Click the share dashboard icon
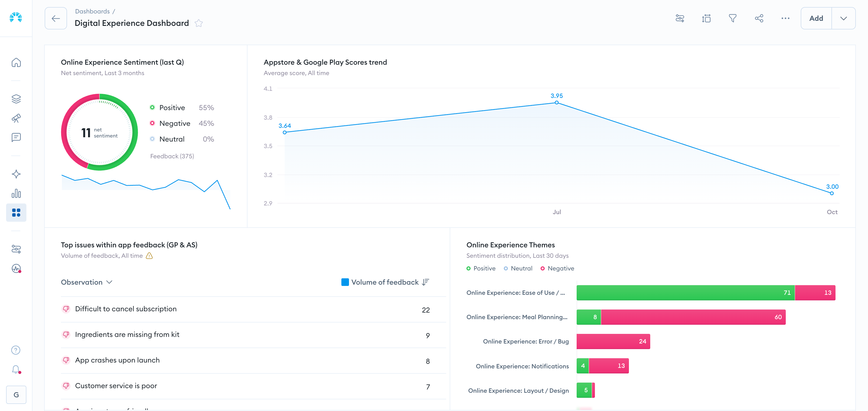Image resolution: width=868 pixels, height=411 pixels. (x=759, y=19)
